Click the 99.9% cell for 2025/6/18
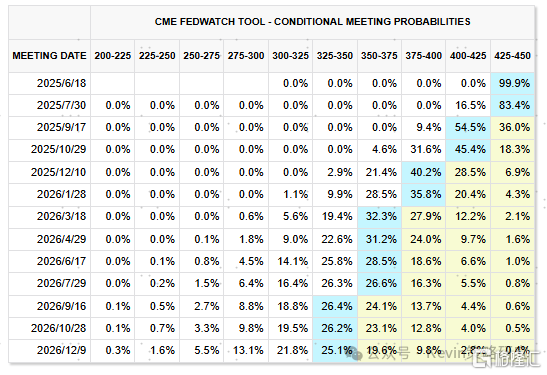The image size is (547, 375). 512,83
